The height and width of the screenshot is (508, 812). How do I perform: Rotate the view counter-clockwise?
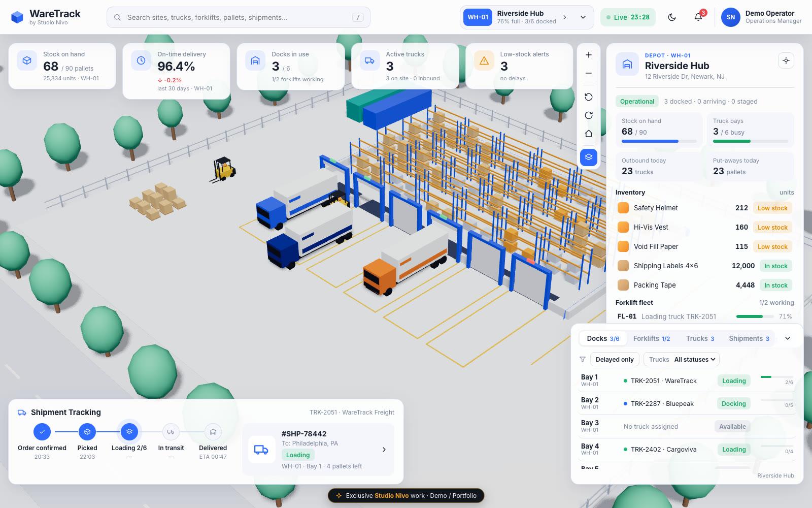589,97
